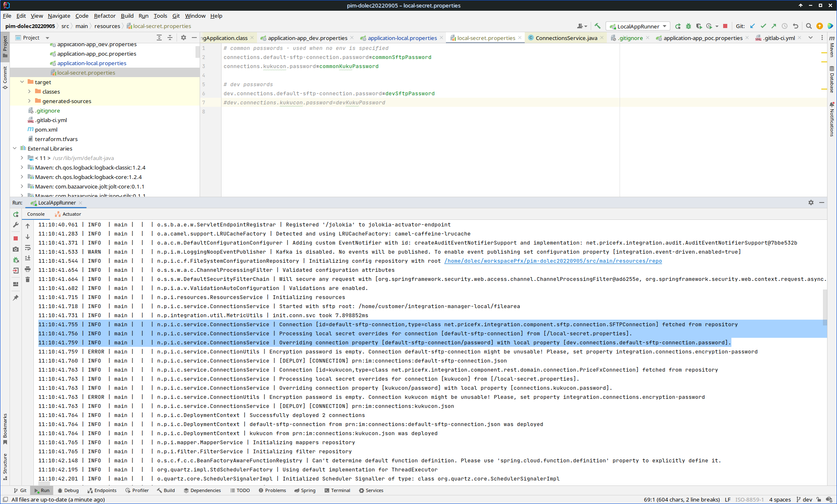Image resolution: width=837 pixels, height=504 pixels.
Task: Open Git branch dev widget in status bar
Action: click(x=804, y=499)
